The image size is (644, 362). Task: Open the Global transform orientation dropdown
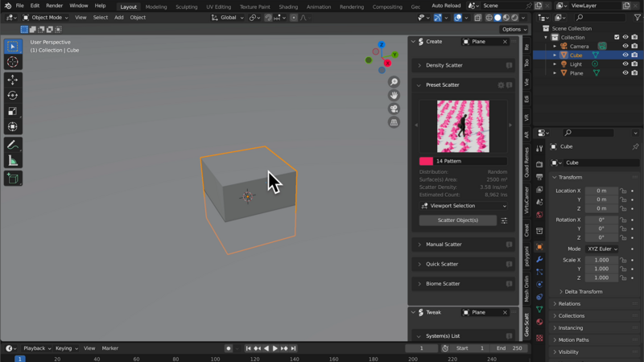tap(228, 18)
